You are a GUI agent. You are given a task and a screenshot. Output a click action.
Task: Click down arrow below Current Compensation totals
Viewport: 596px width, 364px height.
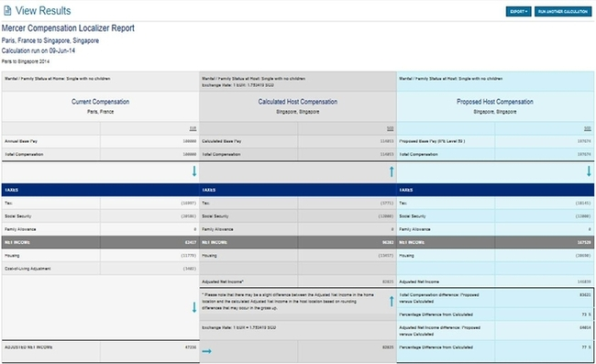(194, 171)
